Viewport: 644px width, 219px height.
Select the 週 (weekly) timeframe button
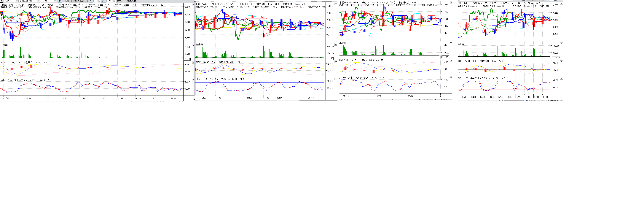[x=74, y=1]
